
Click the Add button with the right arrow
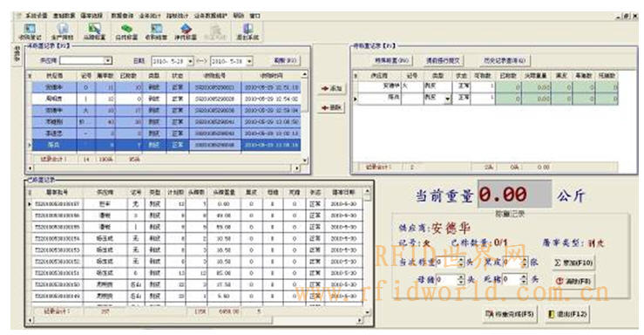pos(331,88)
